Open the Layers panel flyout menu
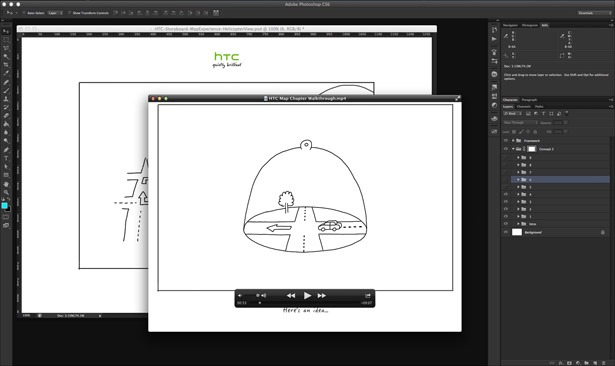This screenshot has width=615, height=366. [x=611, y=107]
